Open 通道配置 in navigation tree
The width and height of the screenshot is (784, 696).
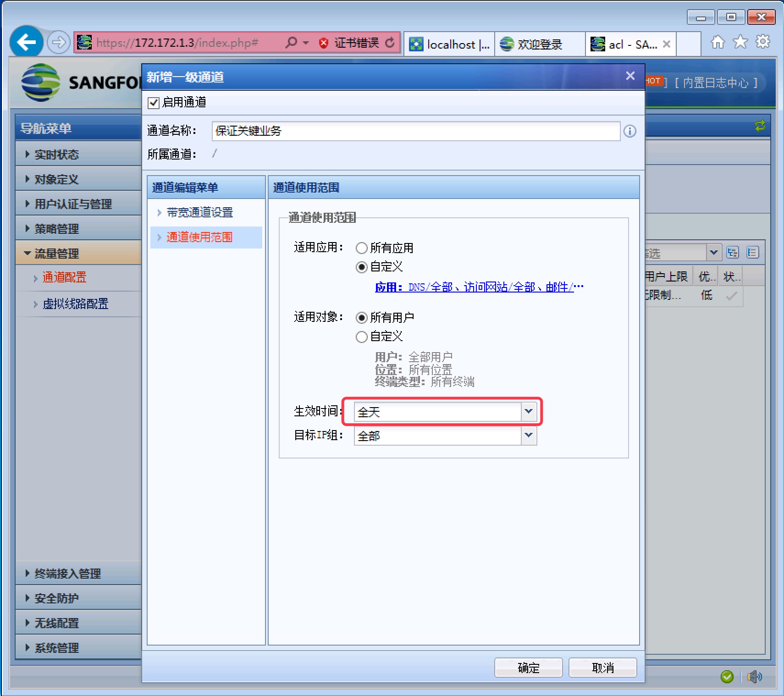[64, 277]
